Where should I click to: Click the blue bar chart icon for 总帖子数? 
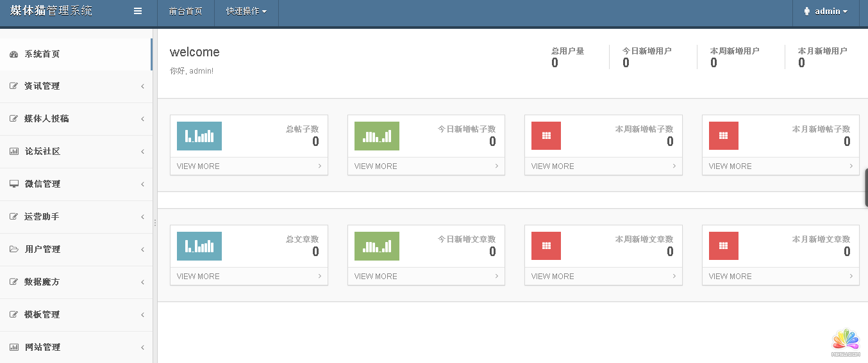(x=199, y=136)
